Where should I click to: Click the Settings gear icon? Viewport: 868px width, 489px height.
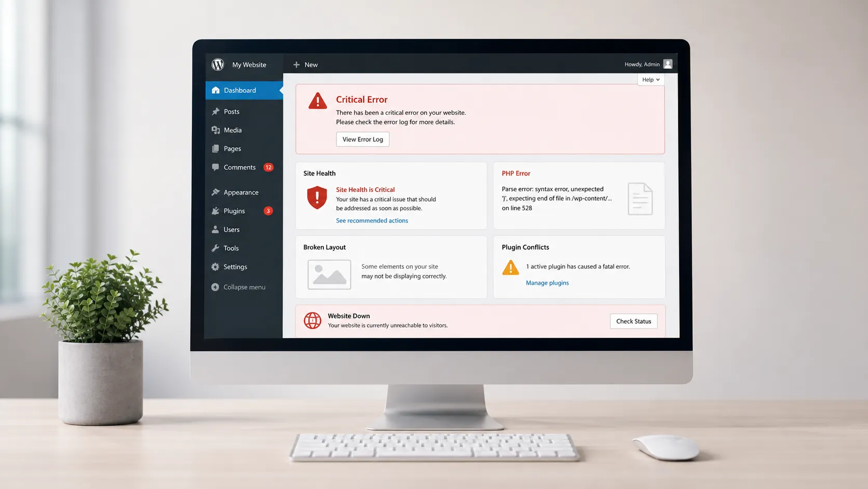coord(215,267)
